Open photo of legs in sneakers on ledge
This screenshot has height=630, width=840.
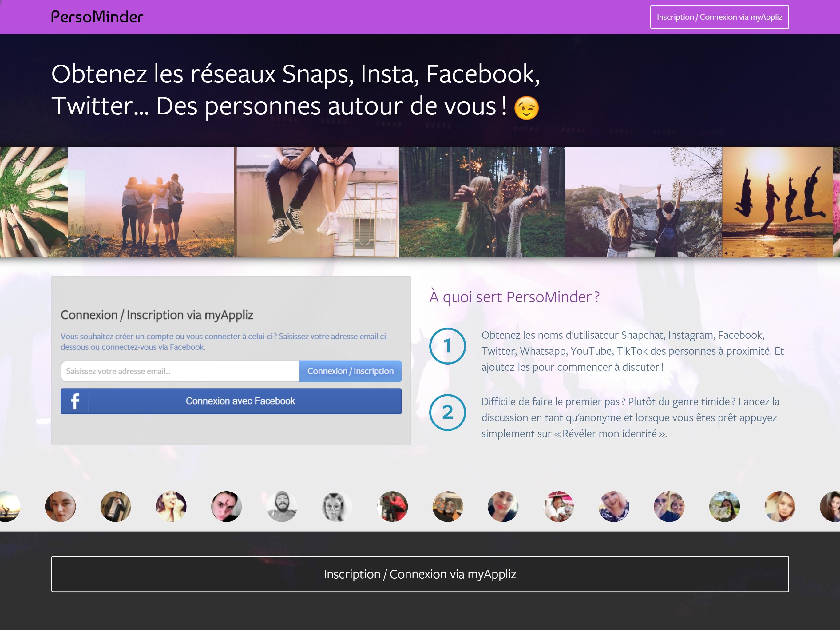click(x=316, y=202)
